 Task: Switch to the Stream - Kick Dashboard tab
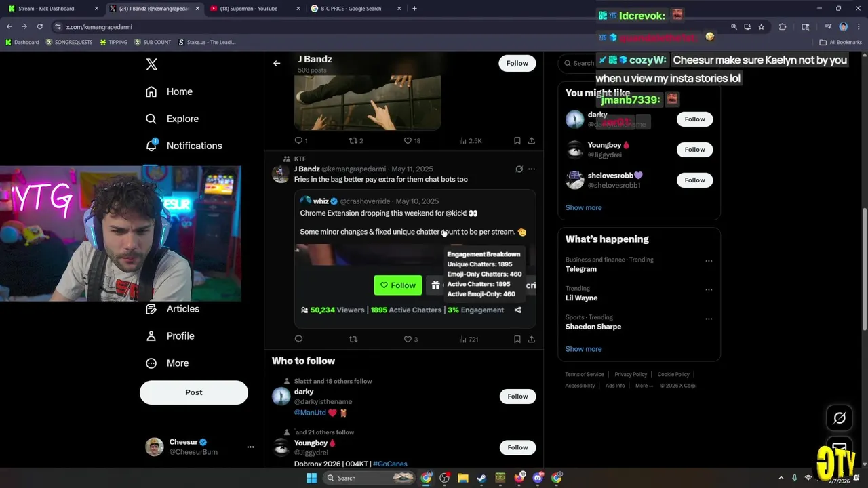53,9
